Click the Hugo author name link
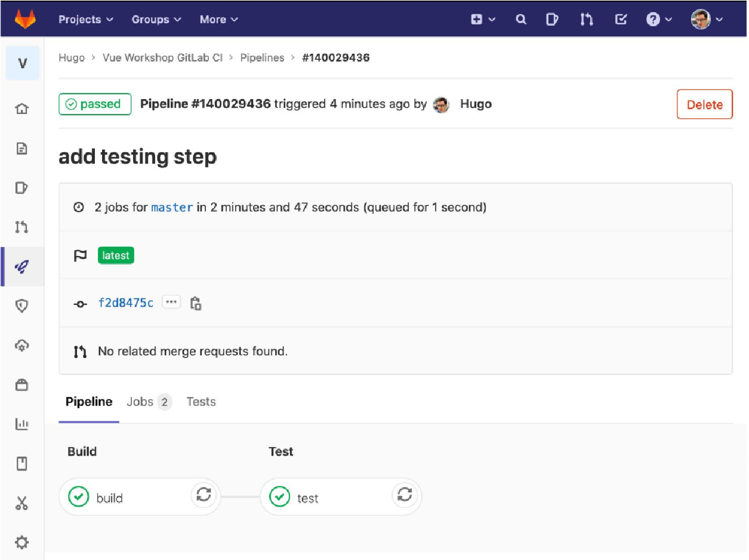The height and width of the screenshot is (560, 749). click(476, 104)
